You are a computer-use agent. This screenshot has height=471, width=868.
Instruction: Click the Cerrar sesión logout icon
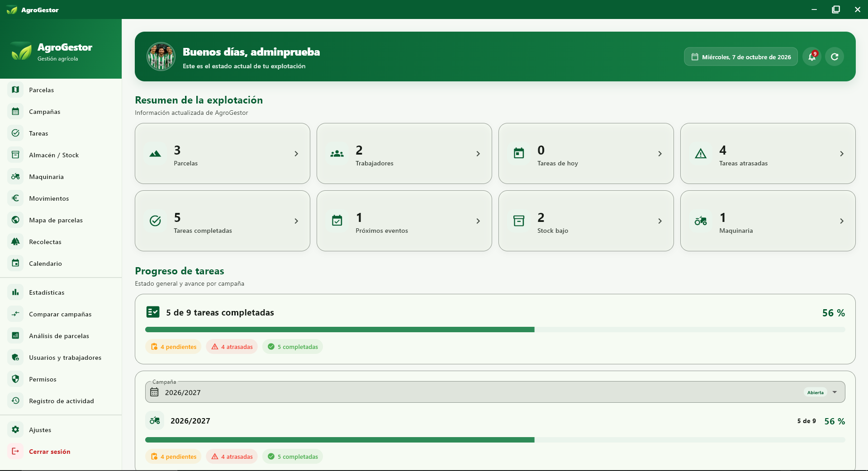[15, 451]
